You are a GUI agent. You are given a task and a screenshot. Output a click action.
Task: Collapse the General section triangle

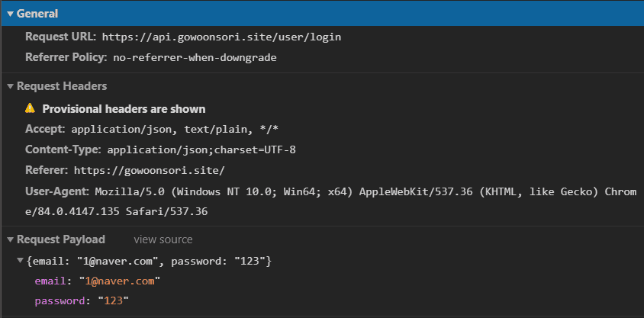[11, 14]
